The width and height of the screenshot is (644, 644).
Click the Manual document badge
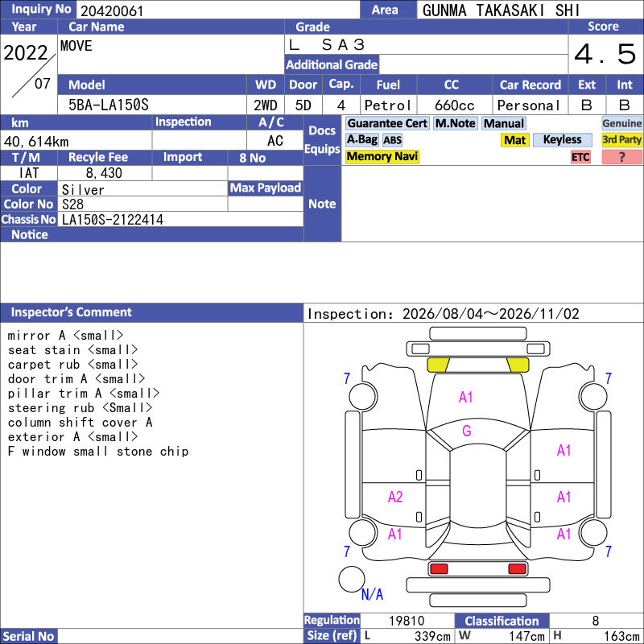pyautogui.click(x=504, y=123)
